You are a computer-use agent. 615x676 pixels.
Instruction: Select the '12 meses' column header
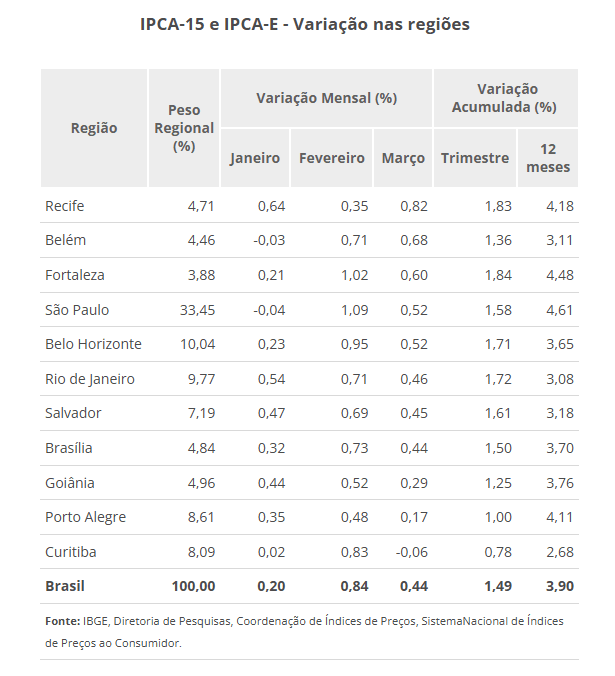[x=548, y=158]
